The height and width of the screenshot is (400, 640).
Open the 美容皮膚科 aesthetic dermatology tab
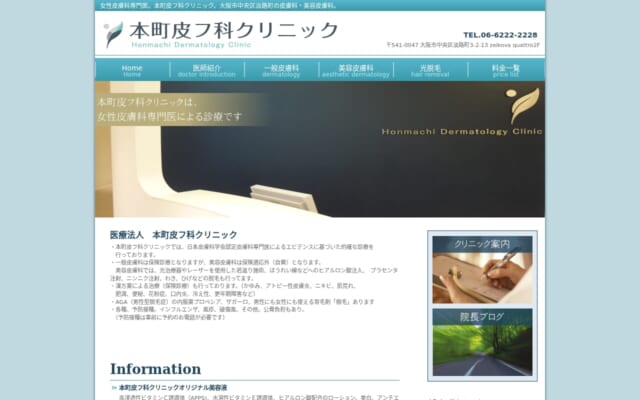point(356,70)
